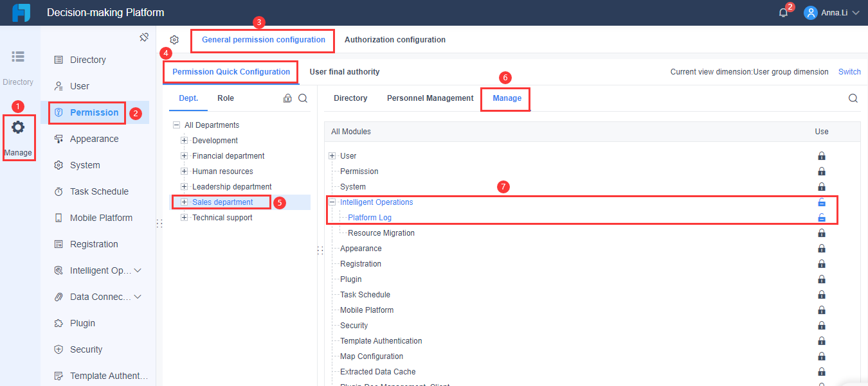Collapse the Intelligent Operations module tree

332,202
